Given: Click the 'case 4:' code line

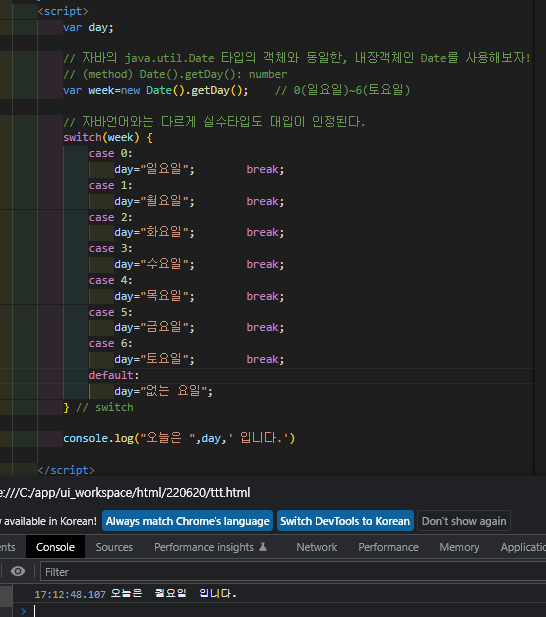Looking at the screenshot, I should tap(111, 280).
